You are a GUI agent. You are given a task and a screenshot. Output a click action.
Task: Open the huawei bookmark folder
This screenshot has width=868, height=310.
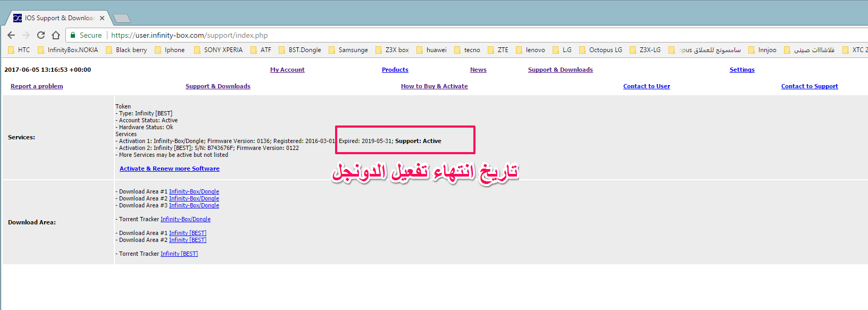tap(432, 50)
